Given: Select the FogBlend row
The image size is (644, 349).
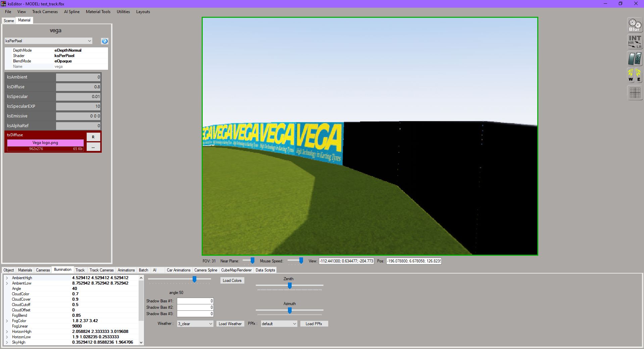Looking at the screenshot, I should (71, 315).
